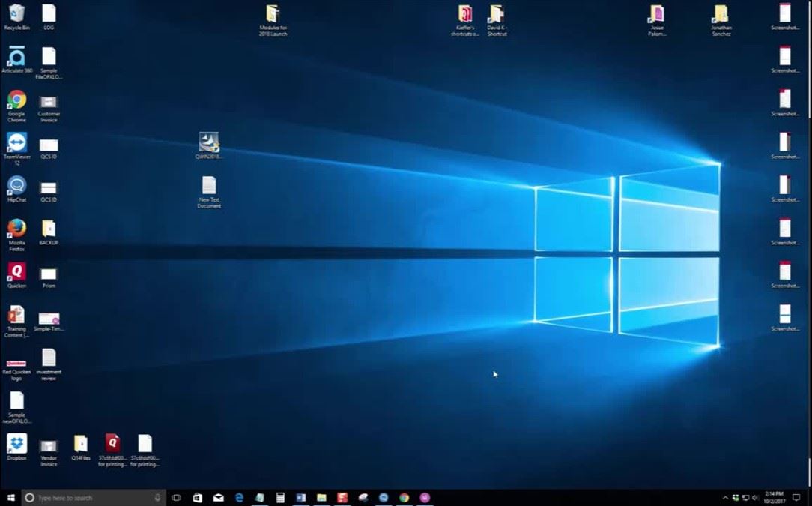Show hidden system tray icons
Screen dimensions: 812x506
point(725,497)
